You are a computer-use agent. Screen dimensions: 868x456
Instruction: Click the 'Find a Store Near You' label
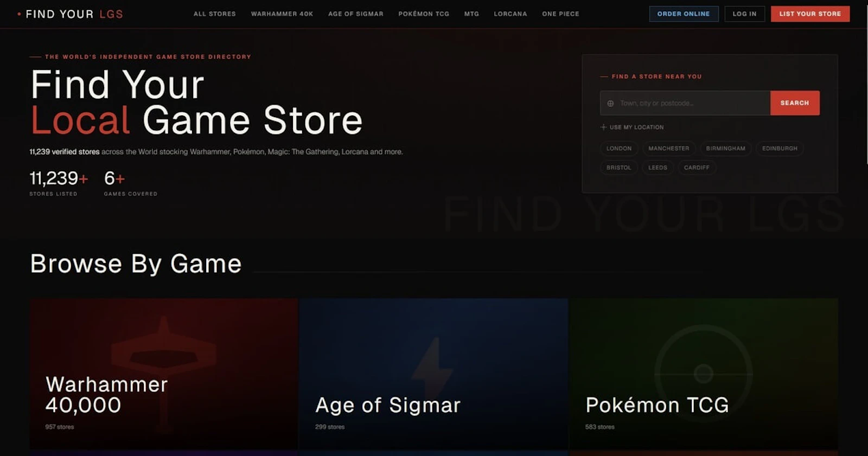[656, 76]
